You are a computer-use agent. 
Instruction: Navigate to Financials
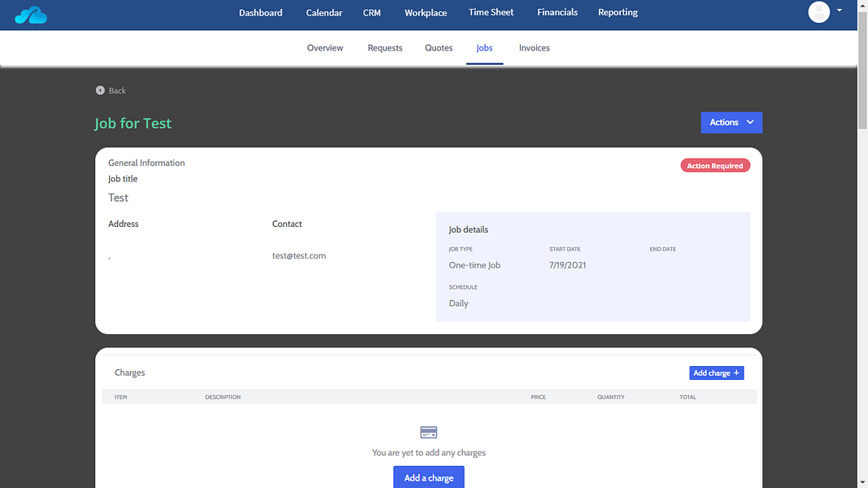point(557,12)
